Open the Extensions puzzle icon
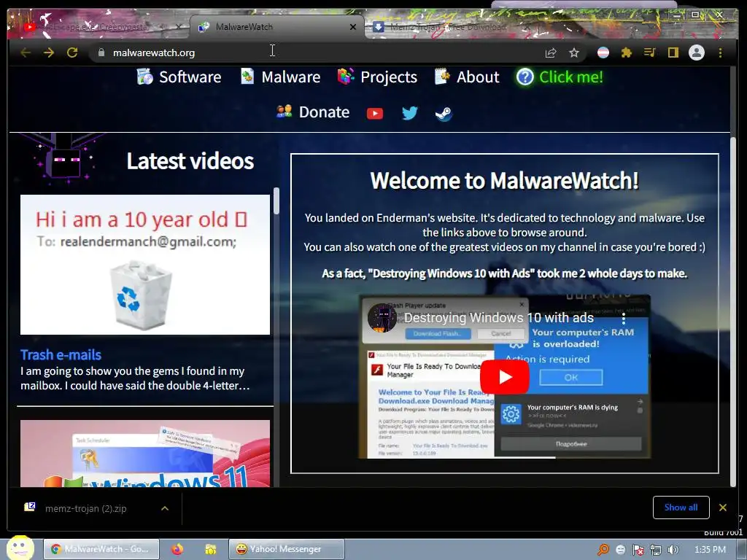This screenshot has width=747, height=560. pos(627,52)
